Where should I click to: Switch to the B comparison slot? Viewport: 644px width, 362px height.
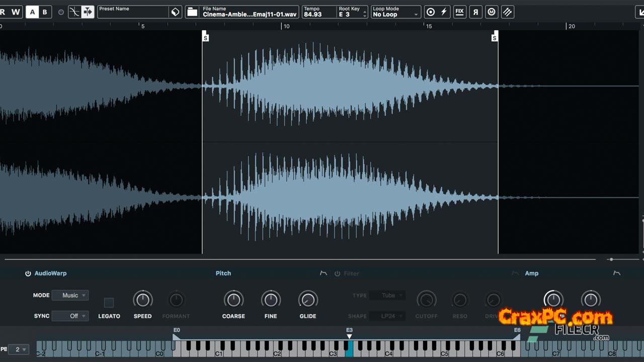coord(45,12)
